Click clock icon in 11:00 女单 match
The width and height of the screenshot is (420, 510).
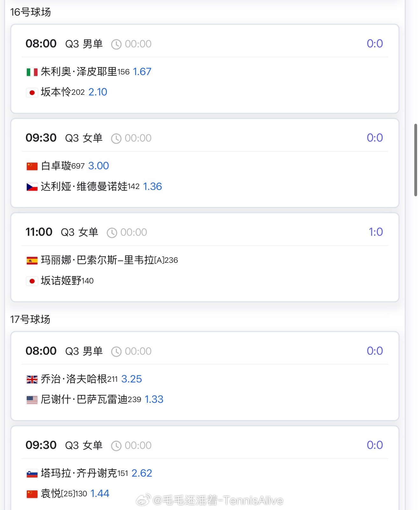(x=112, y=233)
